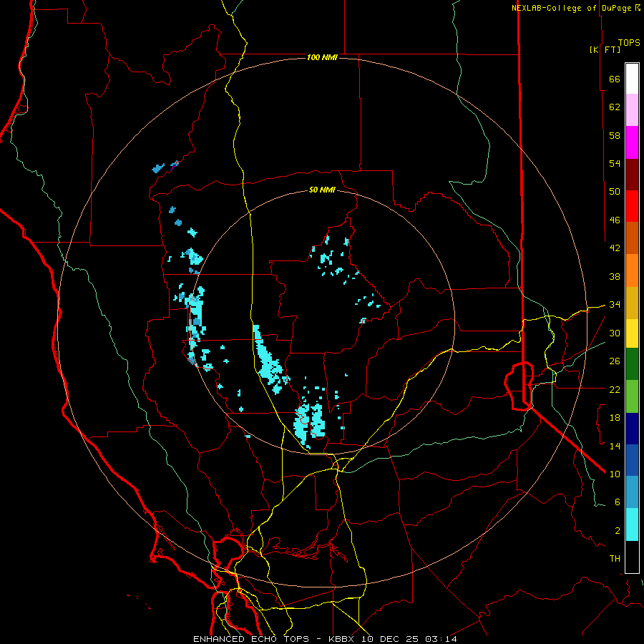Pick the magenta band in the color scale
The image size is (644, 644).
click(632, 142)
